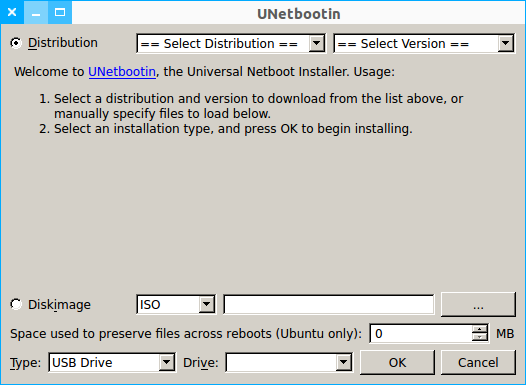Viewport: 526px width, 385px height.
Task: Open the Select Version dropdown
Action: (424, 44)
